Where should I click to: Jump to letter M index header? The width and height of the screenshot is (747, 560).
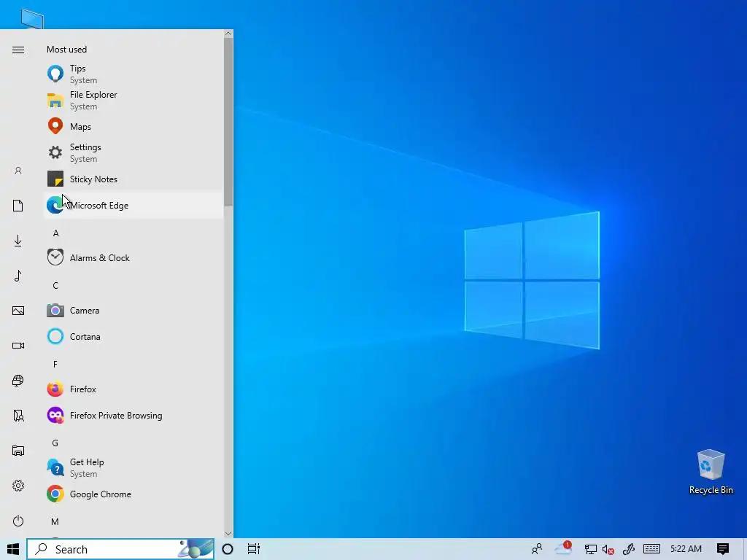[x=55, y=521]
